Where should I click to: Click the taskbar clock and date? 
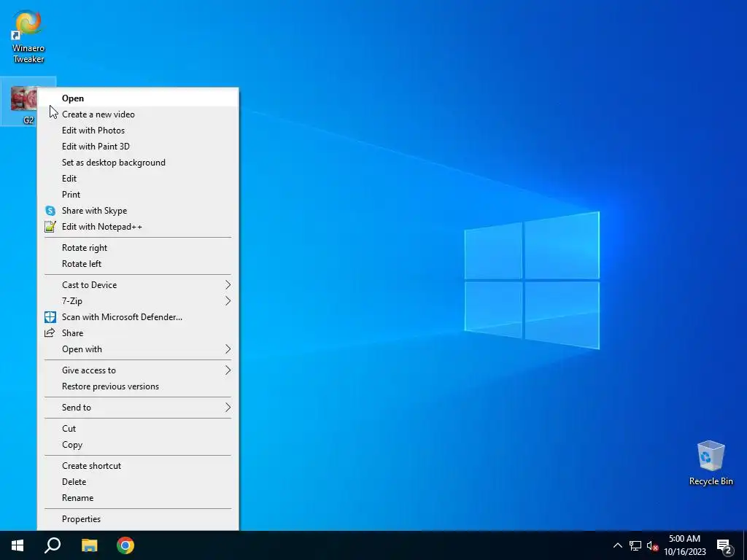[684, 545]
